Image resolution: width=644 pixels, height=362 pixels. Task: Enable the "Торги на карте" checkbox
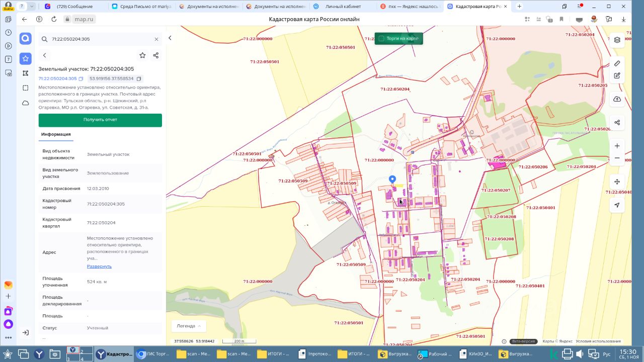point(381,39)
